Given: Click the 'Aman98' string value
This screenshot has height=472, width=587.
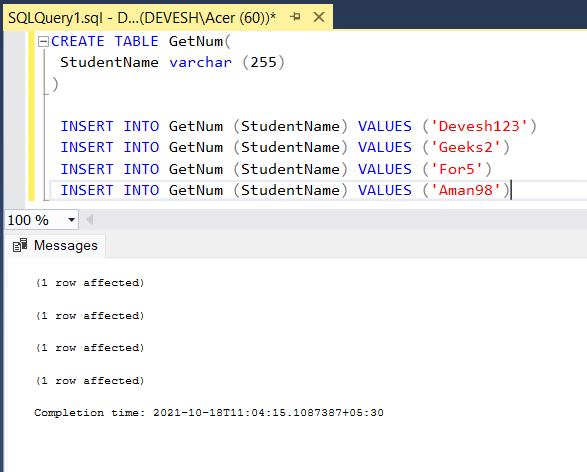Looking at the screenshot, I should (x=466, y=191).
